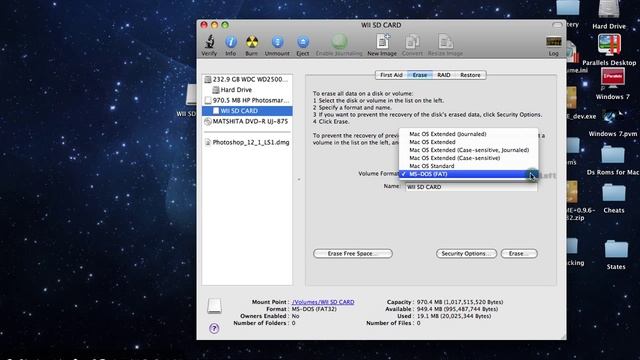Open the Log toolbar icon

[553, 42]
